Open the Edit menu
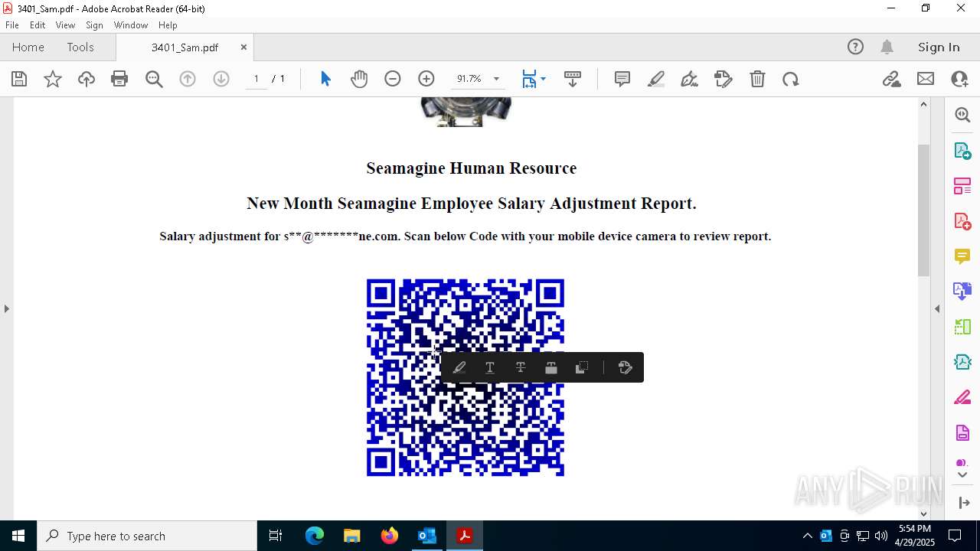This screenshot has width=980, height=551. coord(38,25)
